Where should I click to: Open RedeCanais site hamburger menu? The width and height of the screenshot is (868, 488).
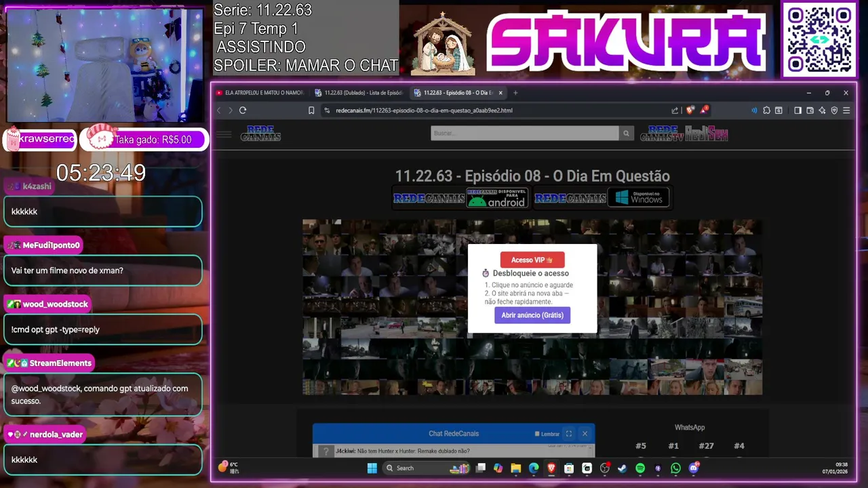coord(224,134)
